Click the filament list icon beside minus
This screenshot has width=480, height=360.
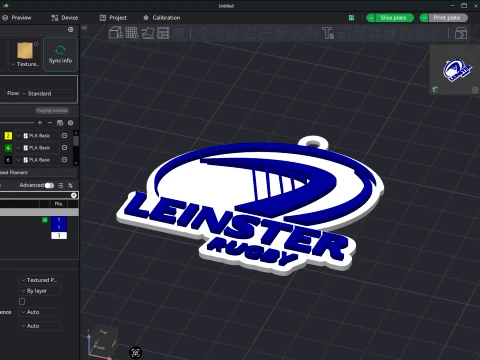[60, 123]
